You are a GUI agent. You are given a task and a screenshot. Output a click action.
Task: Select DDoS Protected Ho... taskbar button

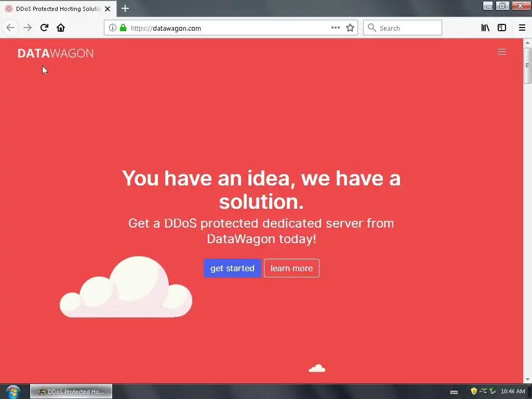pyautogui.click(x=71, y=392)
